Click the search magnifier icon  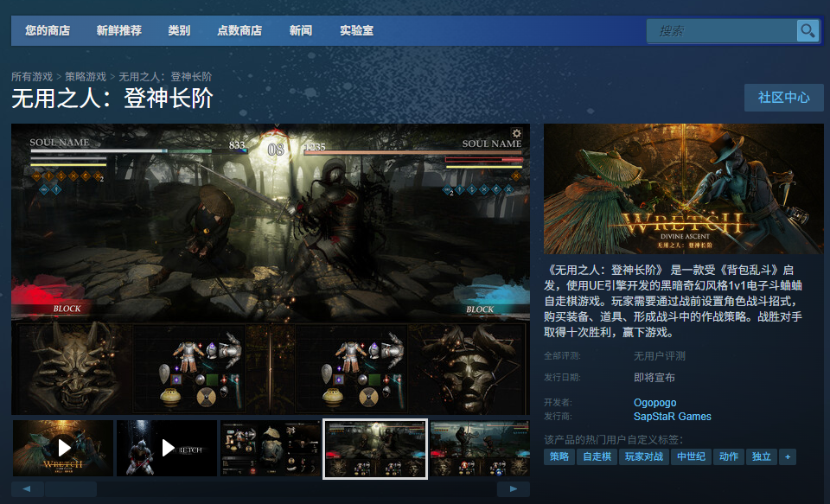point(807,31)
